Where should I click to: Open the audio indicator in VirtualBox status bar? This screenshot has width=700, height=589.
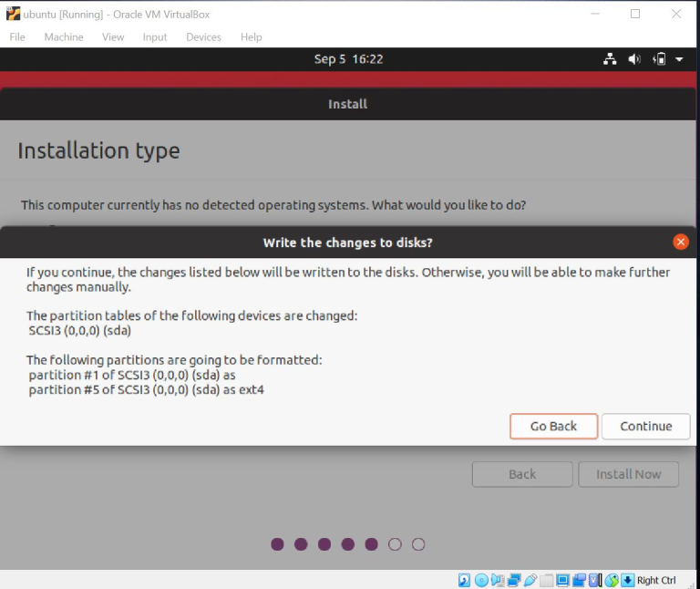pyautogui.click(x=497, y=580)
